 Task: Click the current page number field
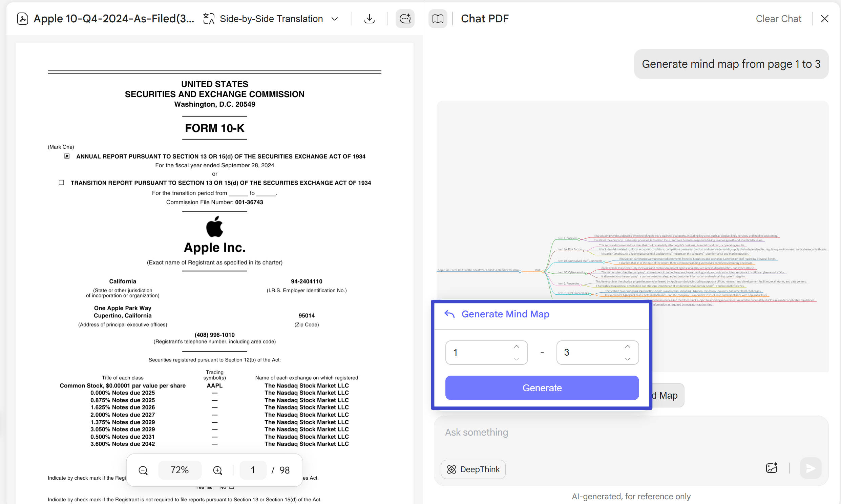pyautogui.click(x=253, y=470)
